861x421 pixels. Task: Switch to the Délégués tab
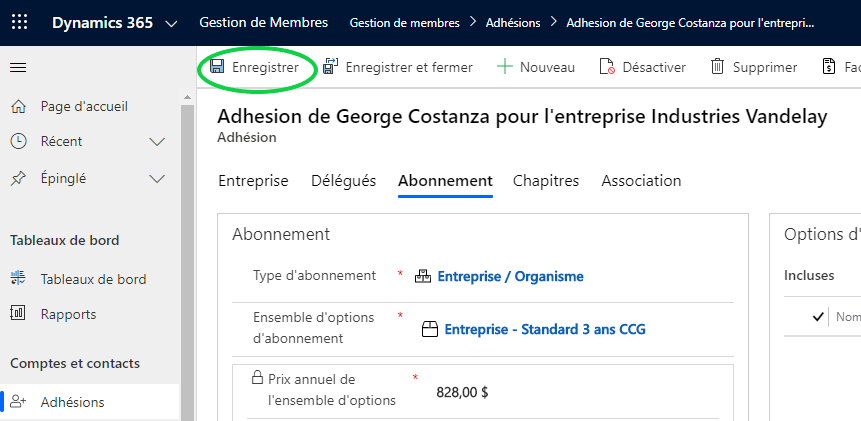[343, 181]
